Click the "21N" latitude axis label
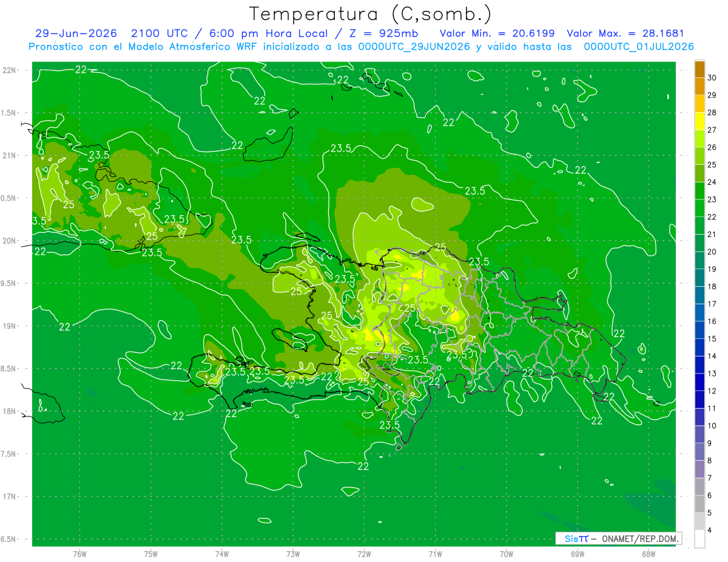 pos(9,155)
